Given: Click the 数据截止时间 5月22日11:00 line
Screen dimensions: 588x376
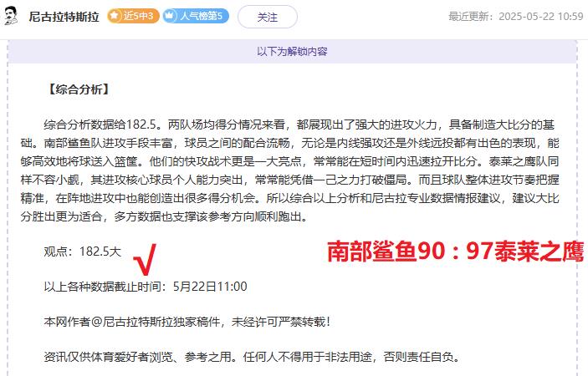Looking at the screenshot, I should click(x=146, y=287).
